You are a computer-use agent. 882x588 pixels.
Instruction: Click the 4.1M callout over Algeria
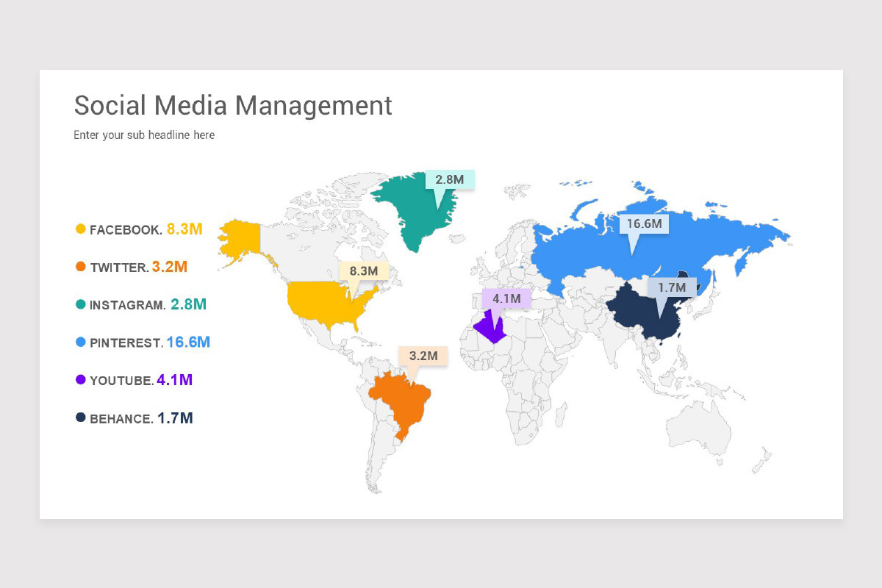tap(506, 299)
